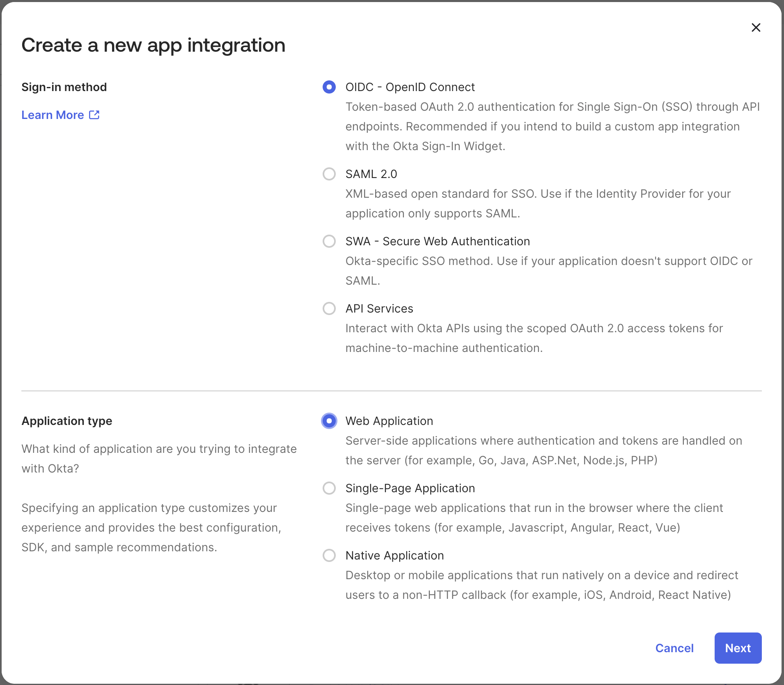Viewport: 784px width, 685px height.
Task: Select the OIDC - OpenID Connect option
Action: (329, 87)
